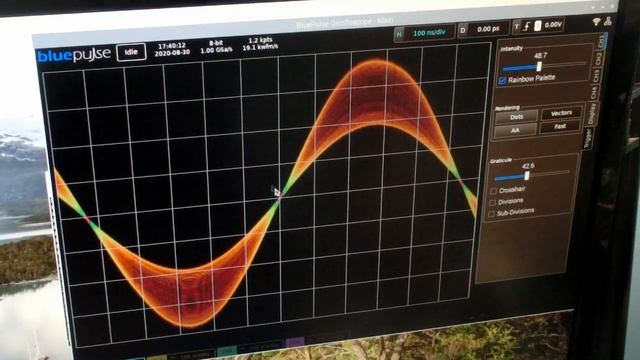
Task: Click the 1.2 kpts memory depth readout
Action: tap(260, 40)
